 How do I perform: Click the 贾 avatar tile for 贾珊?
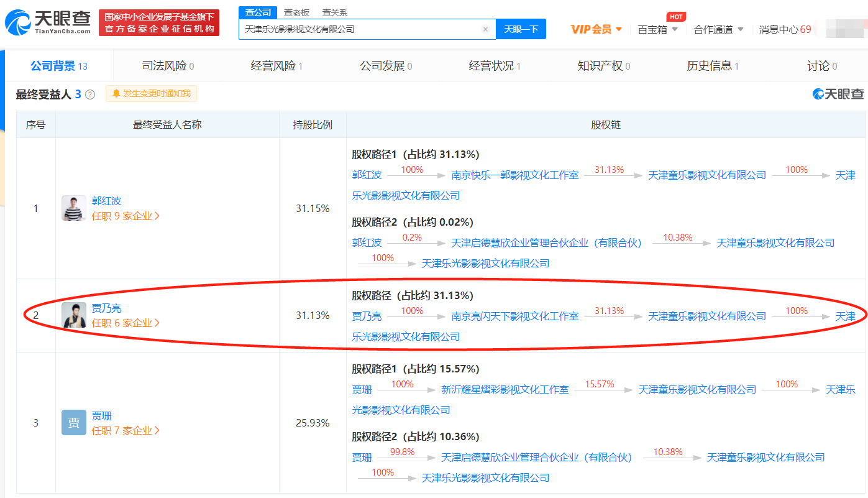(74, 423)
